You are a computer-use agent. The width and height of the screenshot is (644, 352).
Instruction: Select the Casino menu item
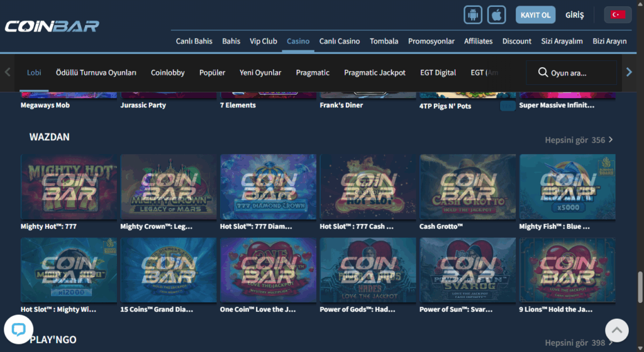click(297, 41)
